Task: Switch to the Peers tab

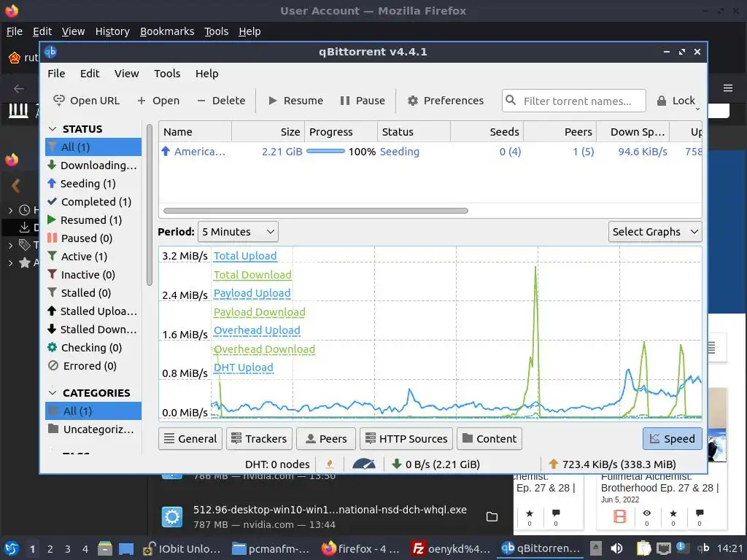Action: click(326, 438)
